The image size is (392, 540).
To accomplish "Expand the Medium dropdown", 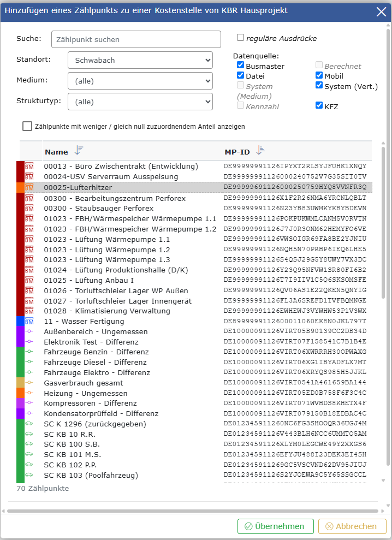I will (x=140, y=81).
